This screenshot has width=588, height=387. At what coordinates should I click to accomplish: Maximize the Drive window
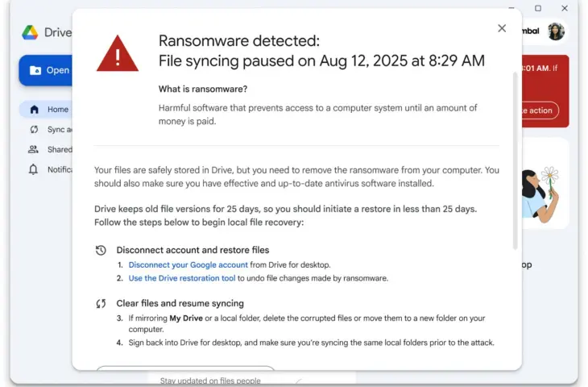tap(537, 8)
